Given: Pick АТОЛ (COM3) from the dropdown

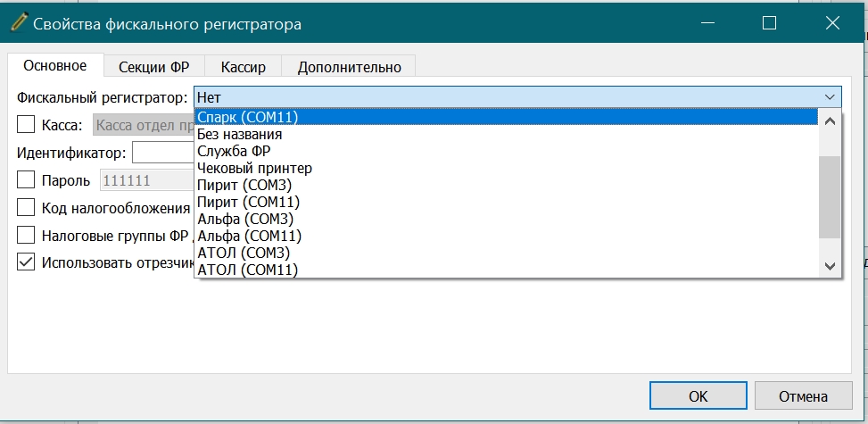Looking at the screenshot, I should [506, 254].
